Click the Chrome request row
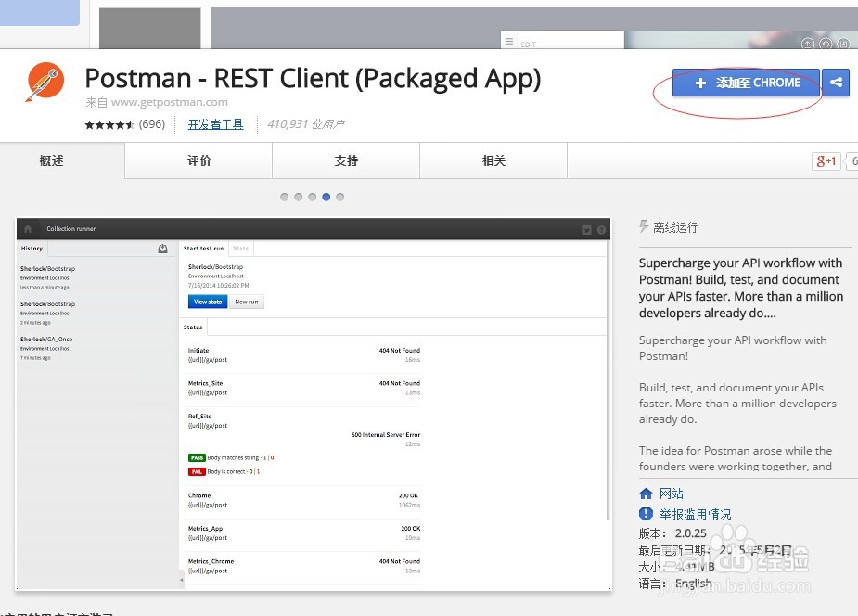858x616 pixels. click(303, 500)
